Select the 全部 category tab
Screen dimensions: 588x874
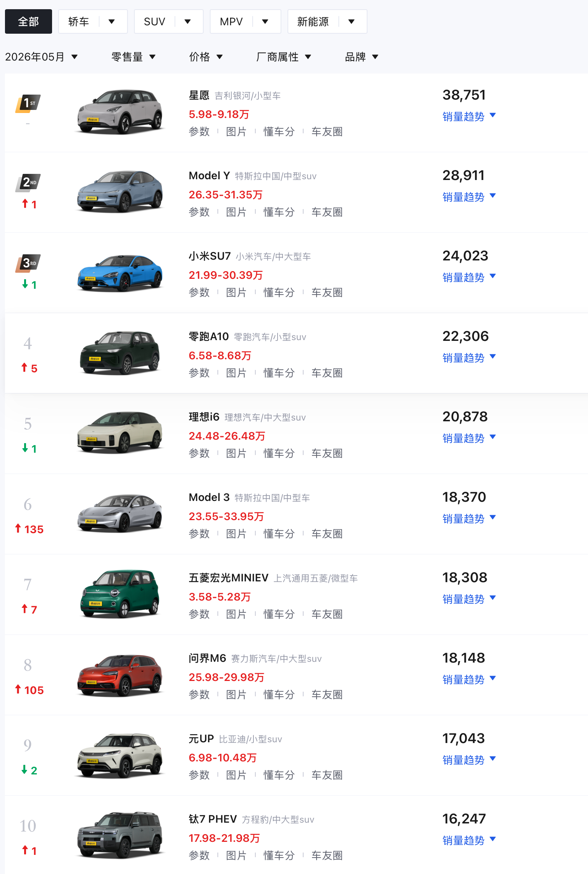pyautogui.click(x=28, y=21)
